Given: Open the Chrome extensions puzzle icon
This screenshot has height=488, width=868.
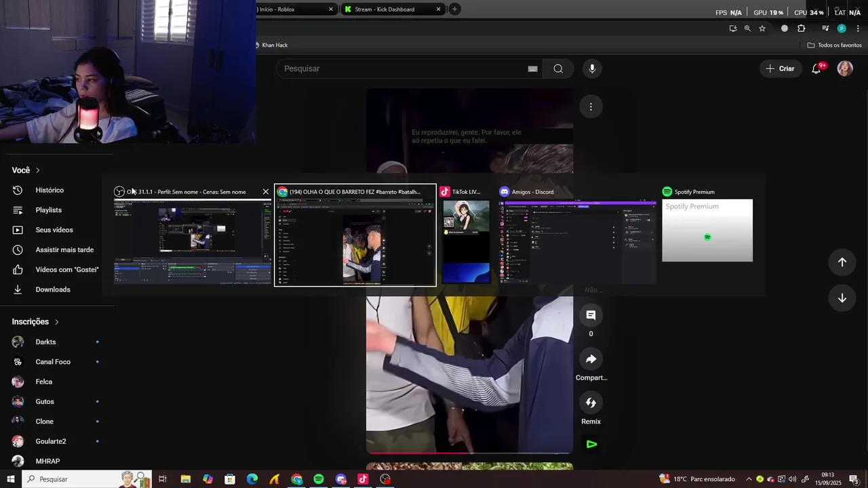Looking at the screenshot, I should coord(802,28).
